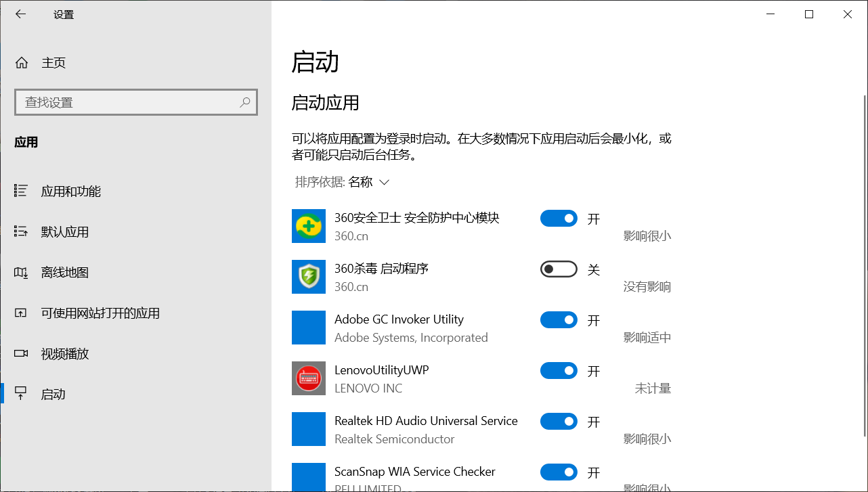This screenshot has width=868, height=492.
Task: Select 可使用网站打开的应用 in sidebar
Action: coord(135,313)
